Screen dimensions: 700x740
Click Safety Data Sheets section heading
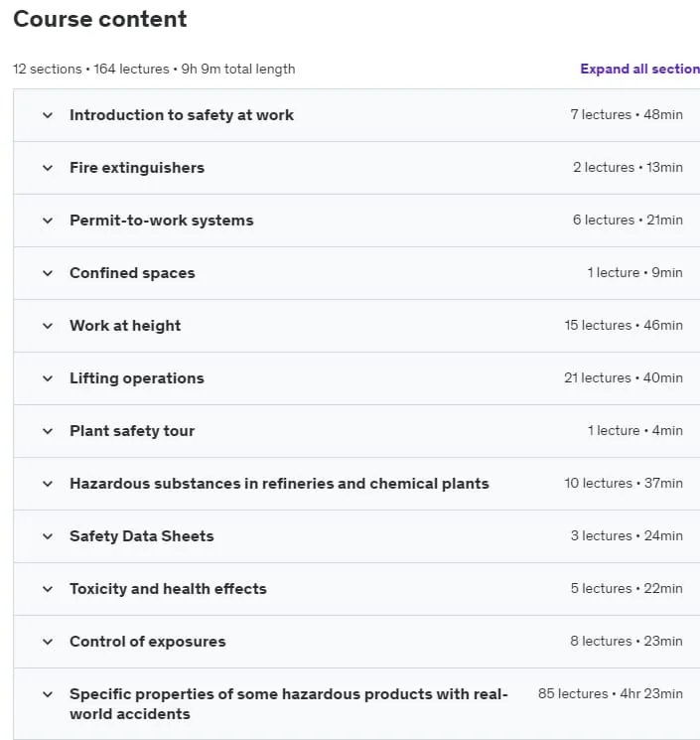[142, 536]
